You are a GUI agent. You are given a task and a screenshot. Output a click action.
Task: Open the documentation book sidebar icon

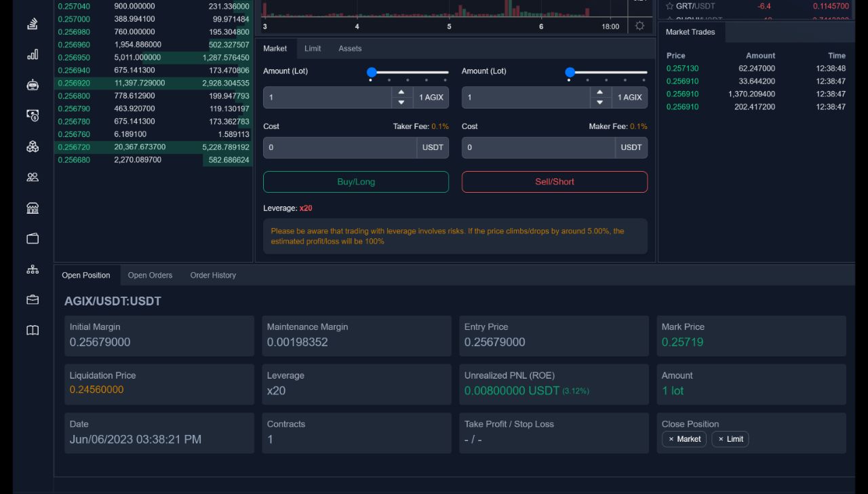click(32, 330)
